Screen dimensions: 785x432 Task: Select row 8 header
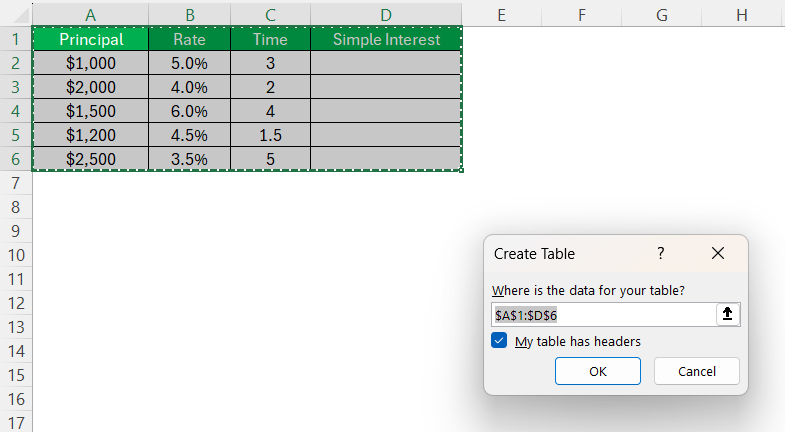coord(16,207)
